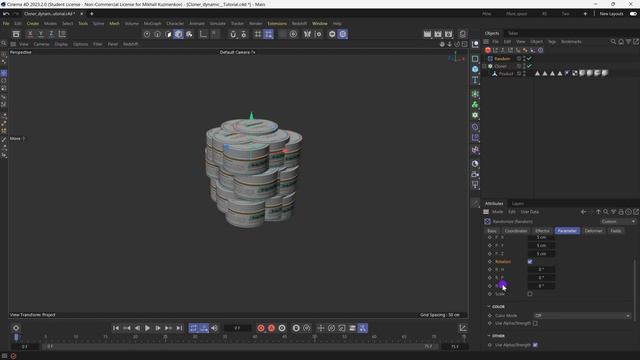Uncheck Use Alpha/Strength under Other
This screenshot has height=360, width=640.
535,345
